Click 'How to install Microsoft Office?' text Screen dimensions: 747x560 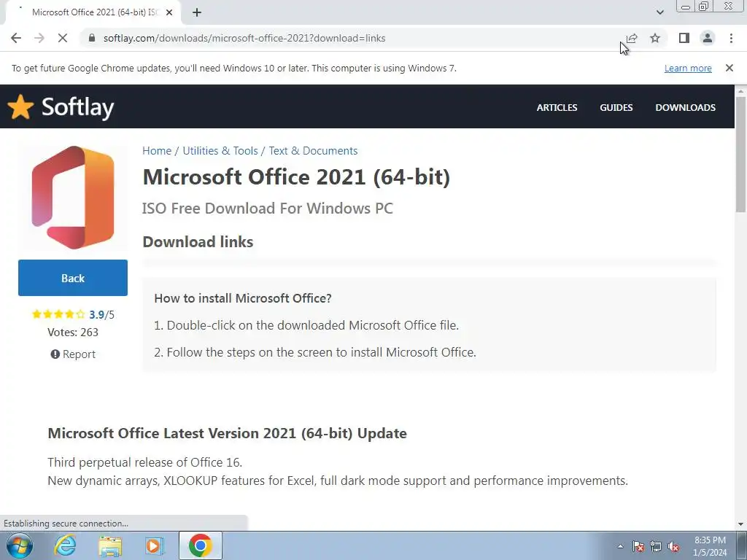[242, 298]
